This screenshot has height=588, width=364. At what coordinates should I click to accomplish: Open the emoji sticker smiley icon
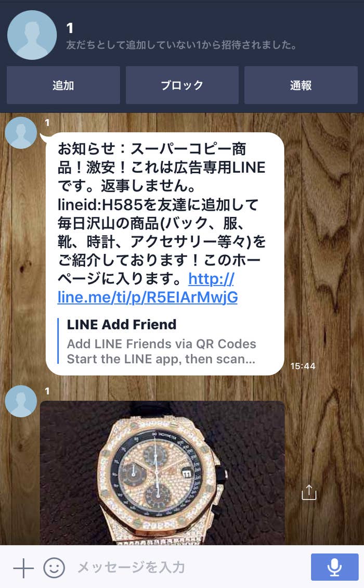point(54,568)
